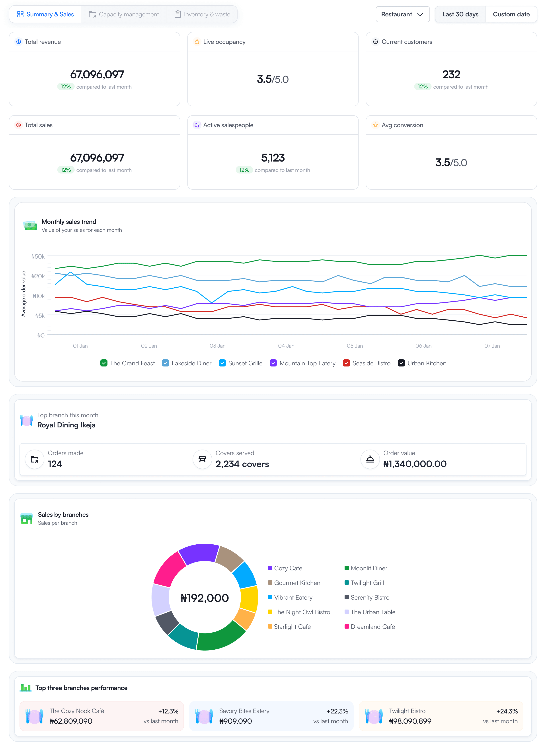Toggle Lakeside Diner series checkbox

(x=165, y=363)
